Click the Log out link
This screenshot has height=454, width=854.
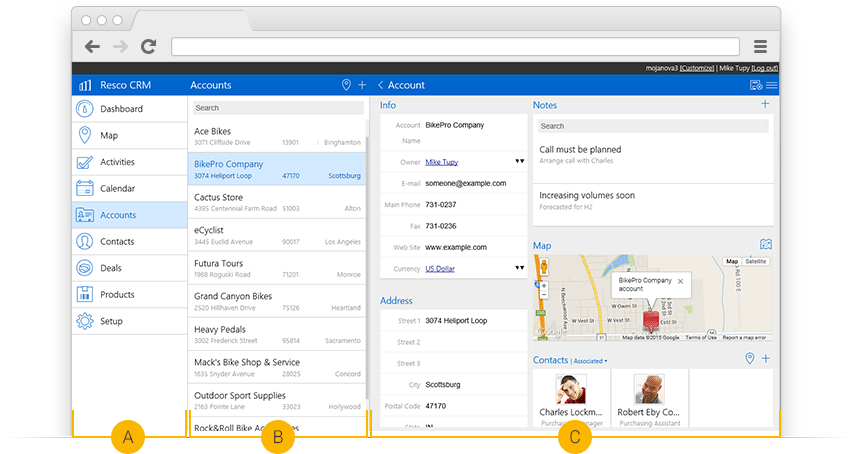coord(764,68)
